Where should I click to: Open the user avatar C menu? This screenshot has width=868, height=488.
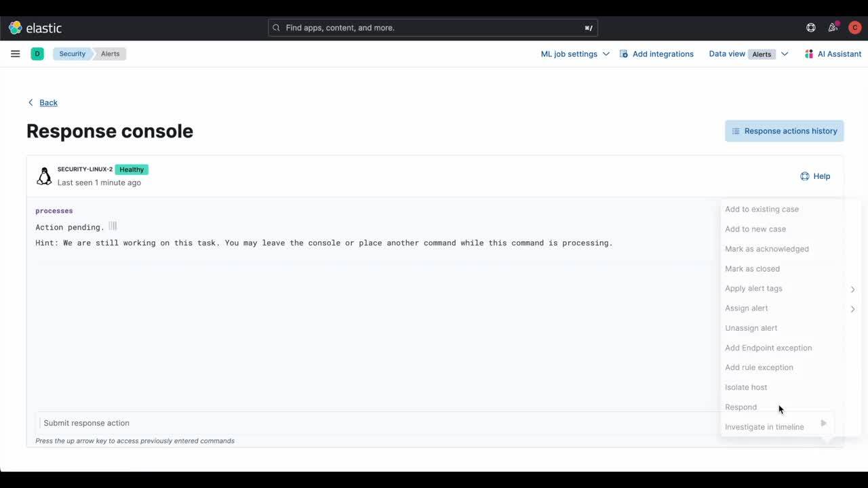click(x=854, y=28)
